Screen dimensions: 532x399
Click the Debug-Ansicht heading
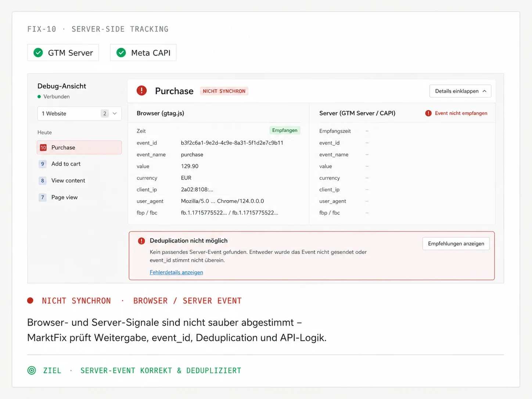pyautogui.click(x=62, y=86)
